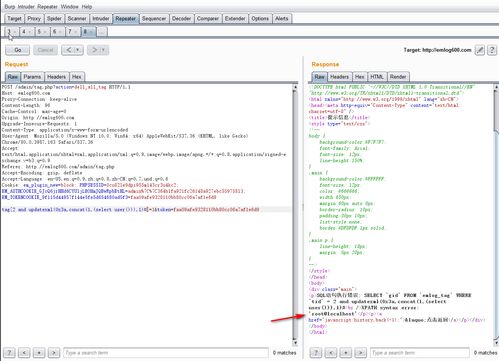Open the back history dropdown arrow
The width and height of the screenshot is (499, 361).
78,50
